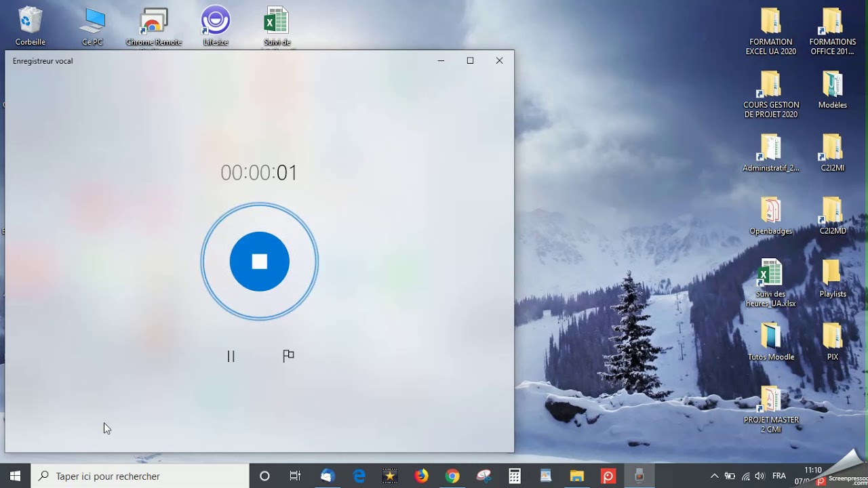Open Thunderbird from the taskbar
This screenshot has width=868, height=488.
click(x=327, y=476)
